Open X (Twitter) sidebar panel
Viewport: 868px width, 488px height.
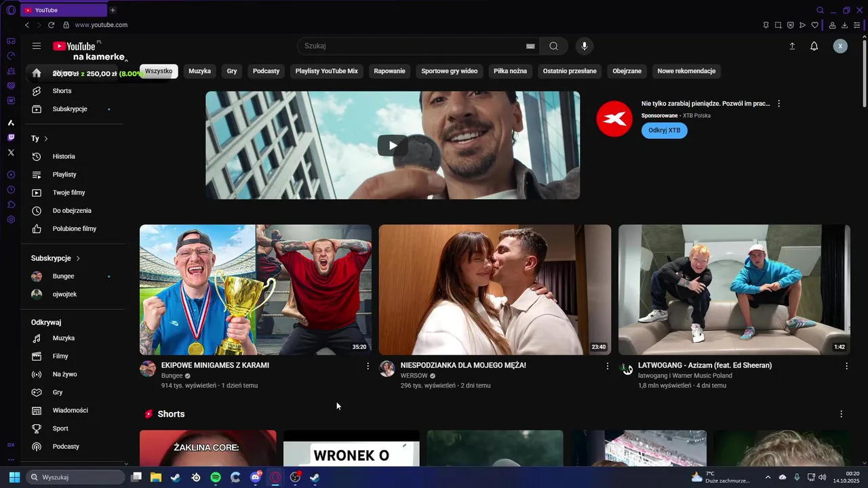11,152
